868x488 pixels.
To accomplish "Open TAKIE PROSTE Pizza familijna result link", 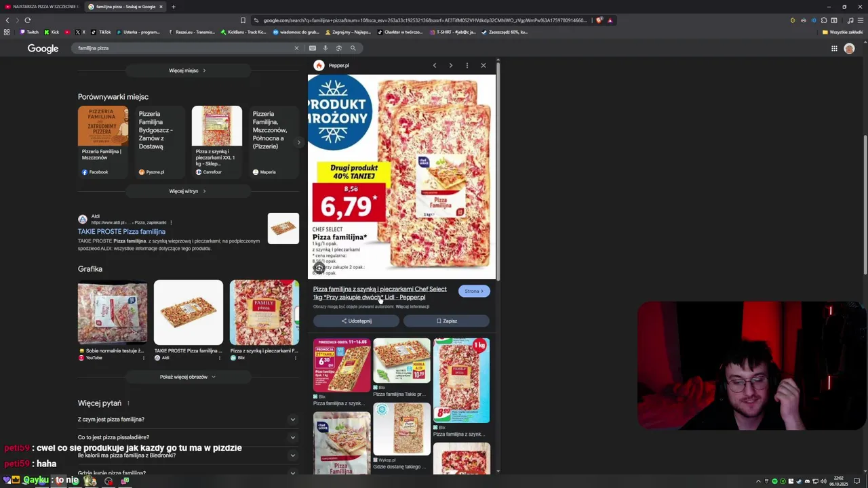I will 121,232.
